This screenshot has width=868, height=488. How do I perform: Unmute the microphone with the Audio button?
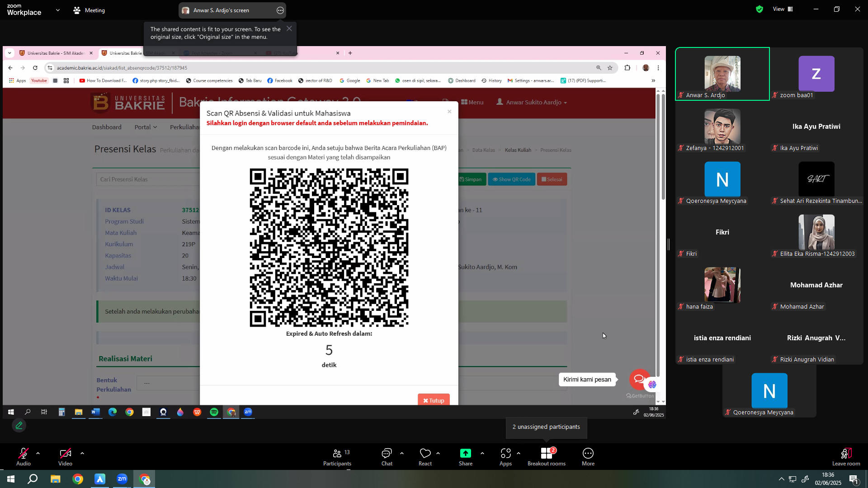24,456
